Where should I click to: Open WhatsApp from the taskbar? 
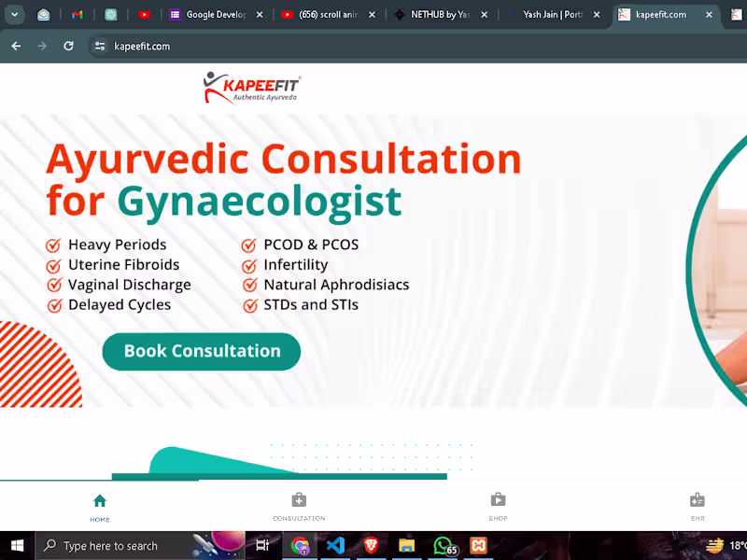click(443, 545)
